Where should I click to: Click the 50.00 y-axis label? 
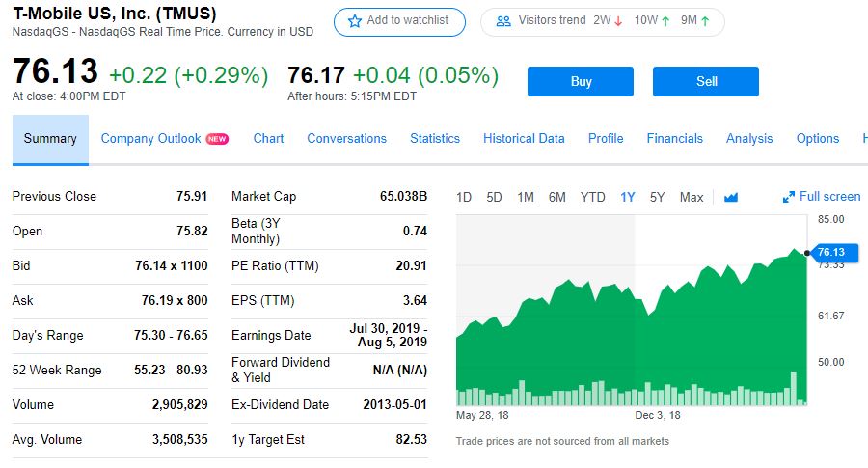tap(831, 362)
